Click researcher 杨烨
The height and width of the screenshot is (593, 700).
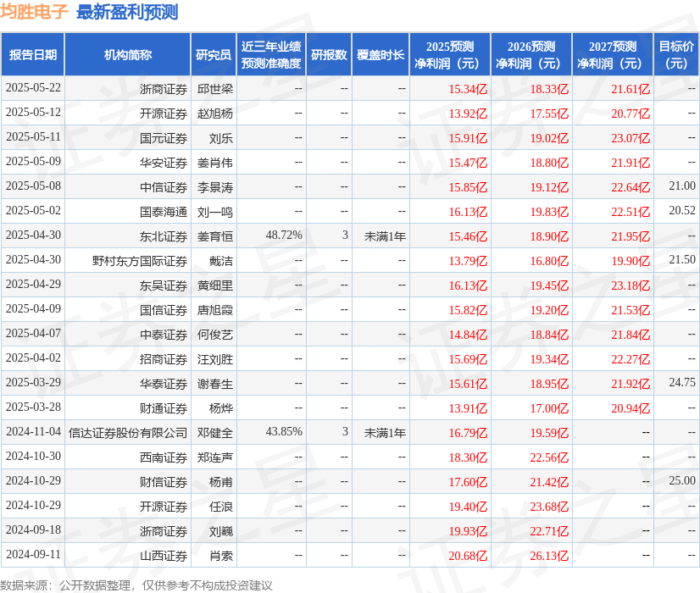click(221, 408)
